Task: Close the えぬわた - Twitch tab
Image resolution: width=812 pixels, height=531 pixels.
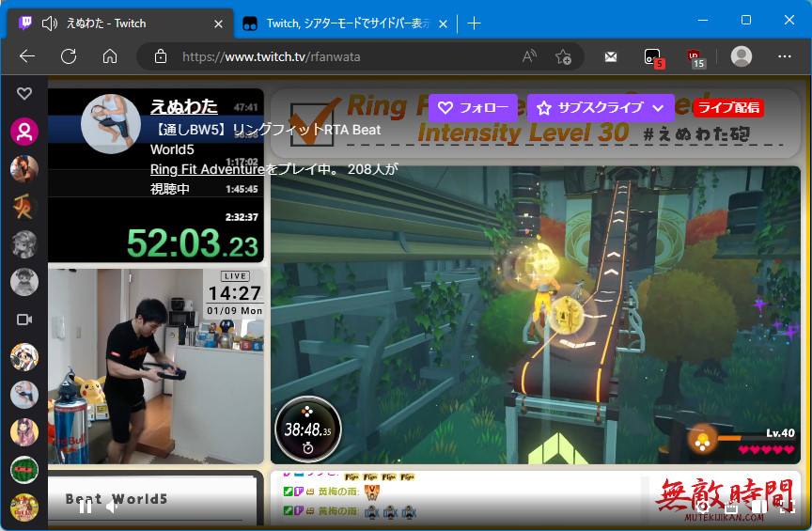Action: point(219,23)
